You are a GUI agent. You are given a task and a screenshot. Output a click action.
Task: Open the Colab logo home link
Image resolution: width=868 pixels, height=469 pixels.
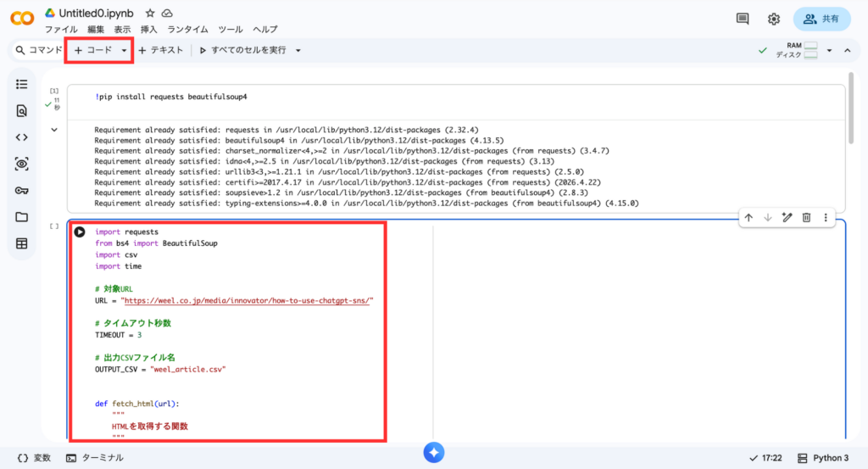[x=22, y=19]
